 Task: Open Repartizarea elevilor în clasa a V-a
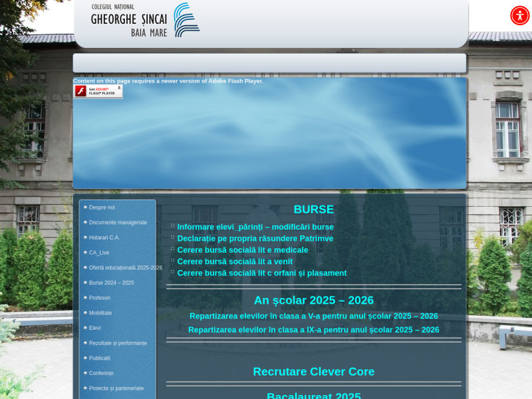[x=315, y=317]
